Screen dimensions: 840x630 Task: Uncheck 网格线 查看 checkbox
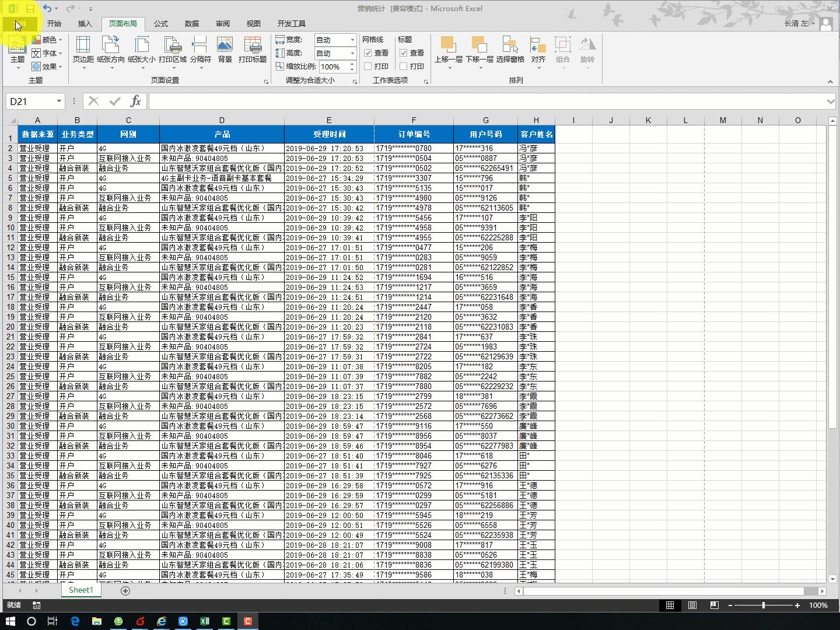368,53
